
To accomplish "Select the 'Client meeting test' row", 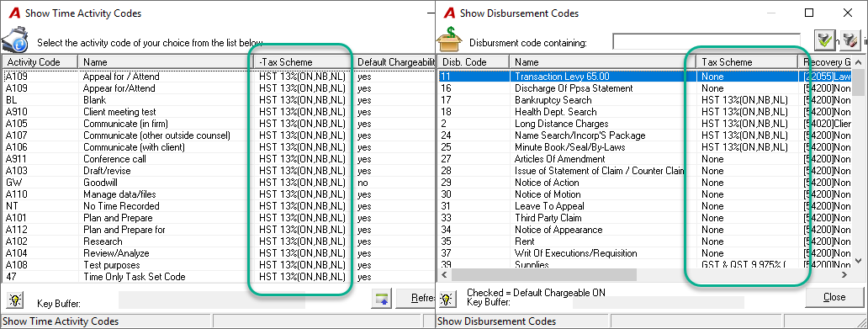I will (220, 112).
